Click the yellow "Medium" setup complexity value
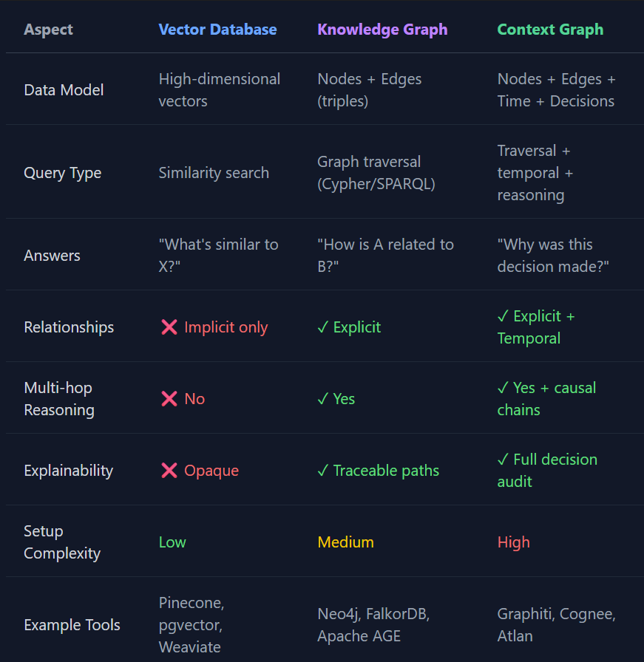 pos(345,542)
